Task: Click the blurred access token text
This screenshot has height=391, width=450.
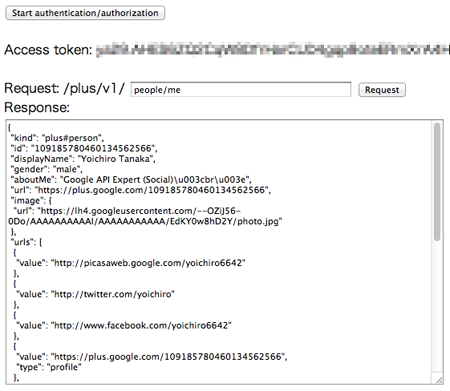Action: [273, 50]
